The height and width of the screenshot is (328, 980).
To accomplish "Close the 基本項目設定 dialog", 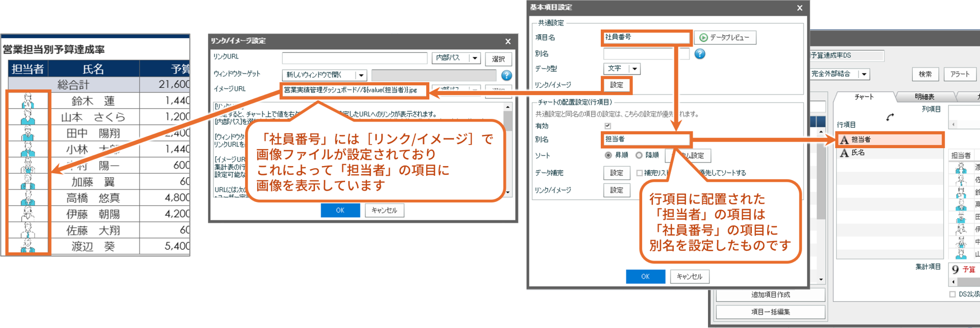I will (800, 8).
